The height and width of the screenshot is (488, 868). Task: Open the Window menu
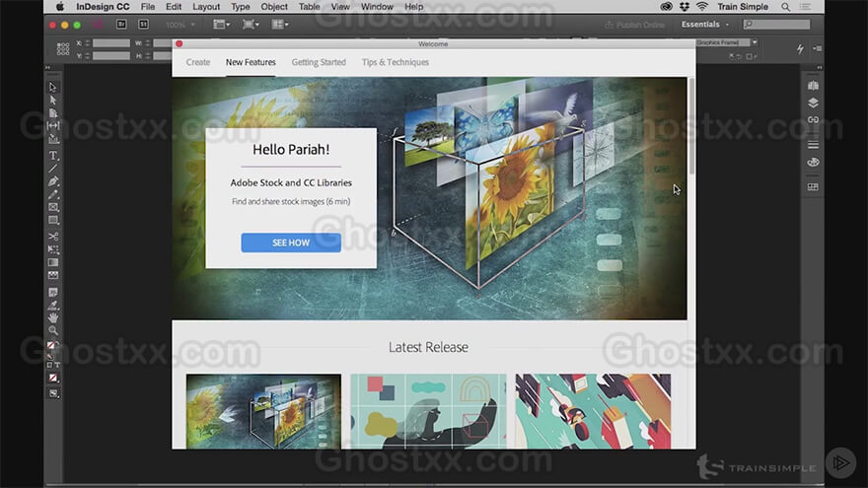(377, 7)
